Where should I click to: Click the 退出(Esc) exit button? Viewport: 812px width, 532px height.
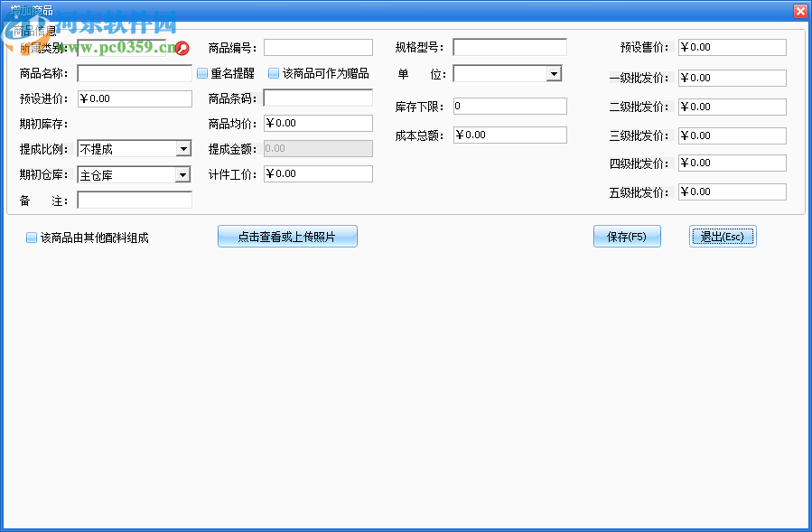pyautogui.click(x=723, y=236)
